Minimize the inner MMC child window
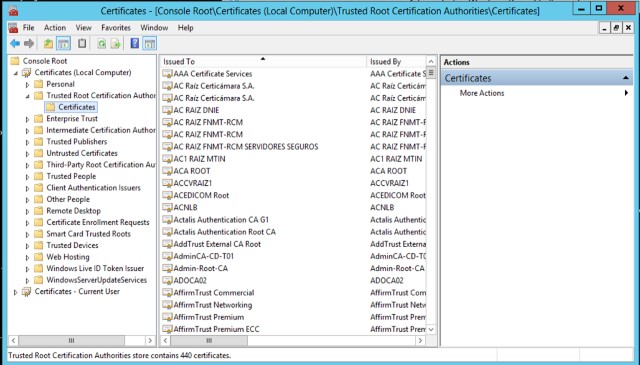The width and height of the screenshot is (640, 365). [605, 28]
